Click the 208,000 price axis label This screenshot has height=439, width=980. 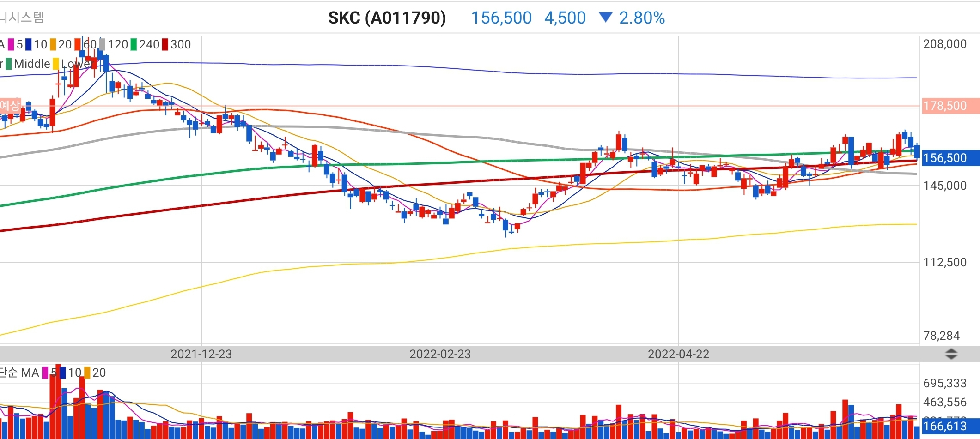(x=945, y=44)
